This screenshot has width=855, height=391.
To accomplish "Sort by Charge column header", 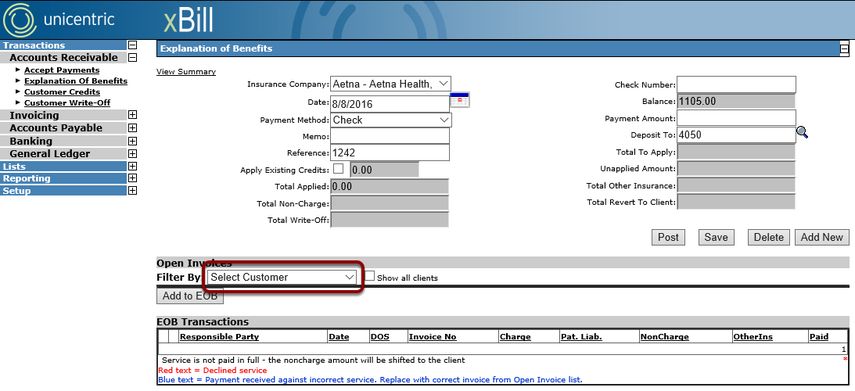I will tap(515, 336).
